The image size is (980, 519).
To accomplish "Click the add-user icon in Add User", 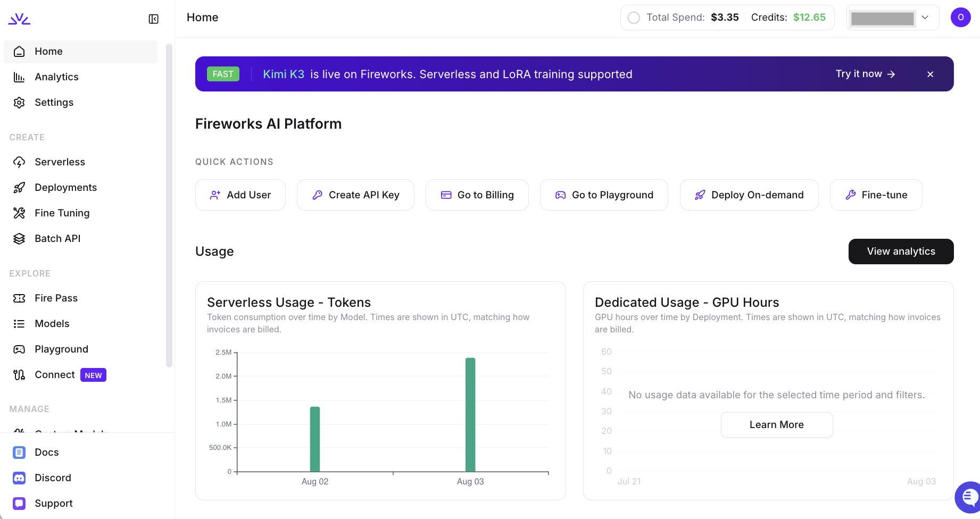I will (215, 195).
